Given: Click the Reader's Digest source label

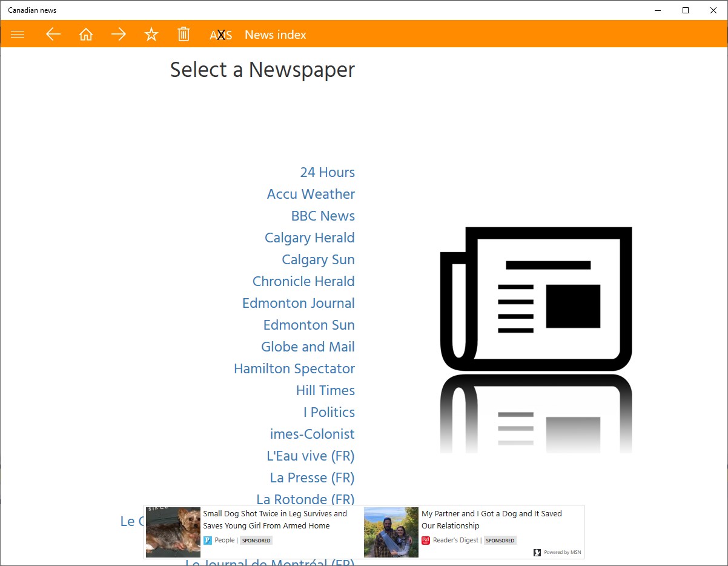Looking at the screenshot, I should point(455,540).
